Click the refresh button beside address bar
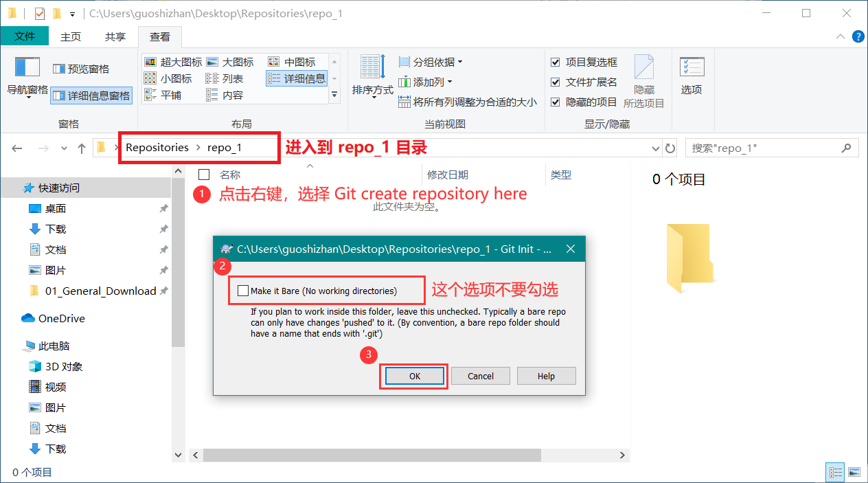Screen dimensions: 868x483 671,148
